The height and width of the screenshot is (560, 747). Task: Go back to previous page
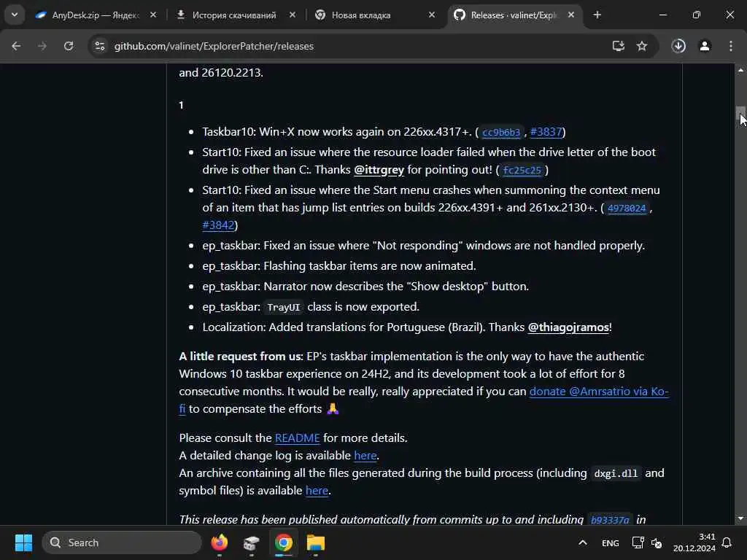(16, 46)
